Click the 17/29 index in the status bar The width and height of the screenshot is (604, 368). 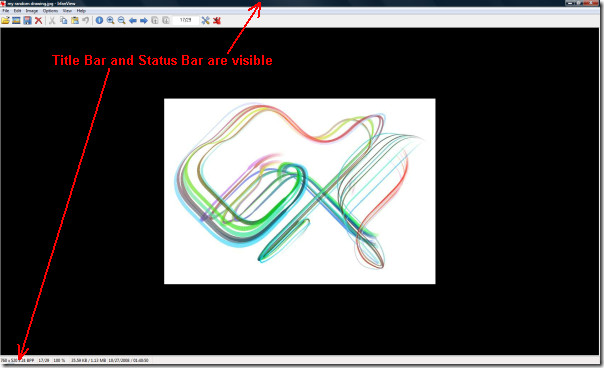point(44,360)
